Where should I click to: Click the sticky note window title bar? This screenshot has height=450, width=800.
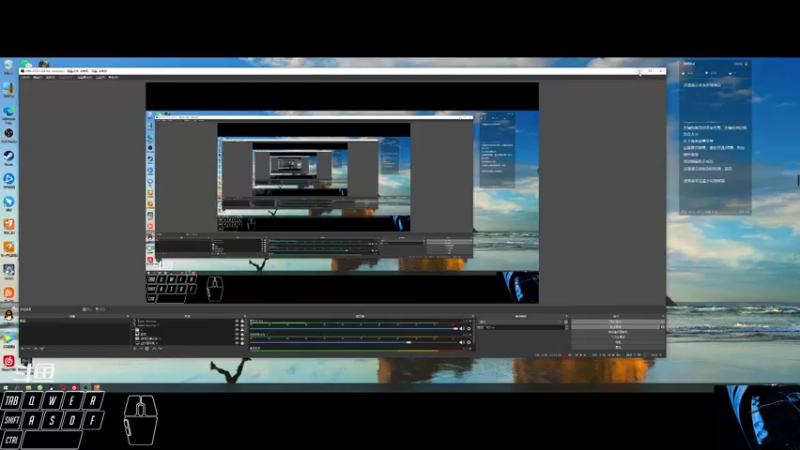715,64
